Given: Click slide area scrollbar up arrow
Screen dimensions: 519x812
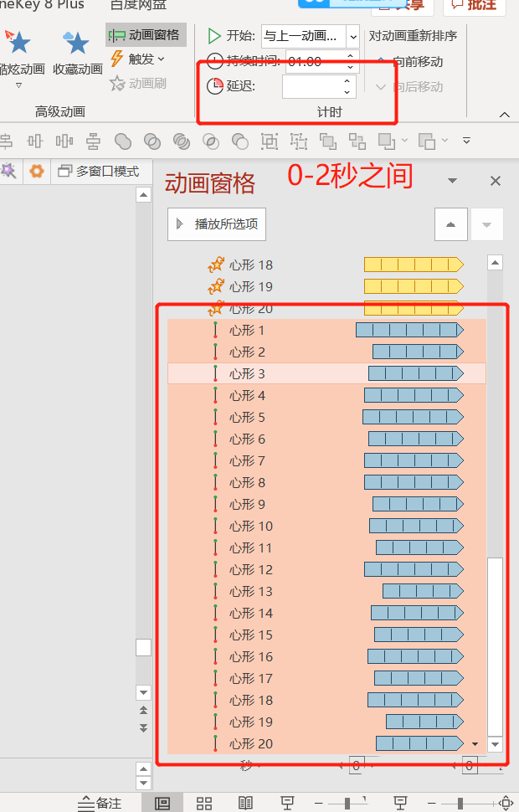Looking at the screenshot, I should [x=143, y=195].
